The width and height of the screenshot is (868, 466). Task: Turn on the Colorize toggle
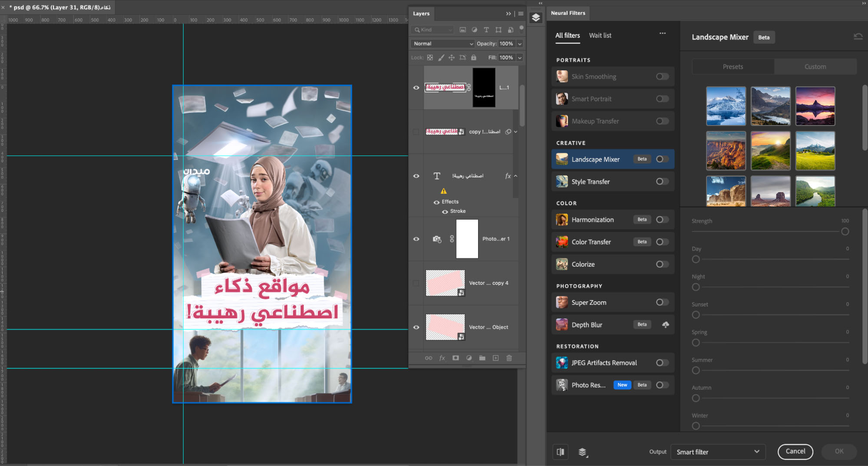pyautogui.click(x=662, y=264)
